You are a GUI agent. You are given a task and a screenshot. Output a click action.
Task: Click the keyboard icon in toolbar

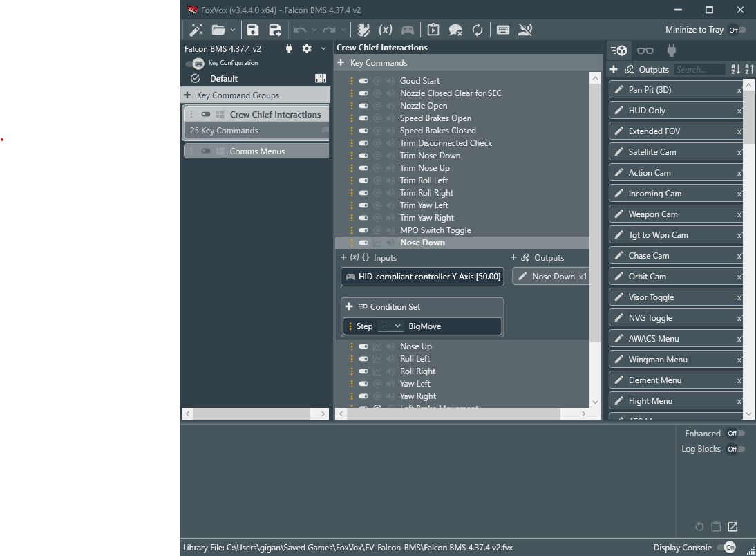click(503, 30)
